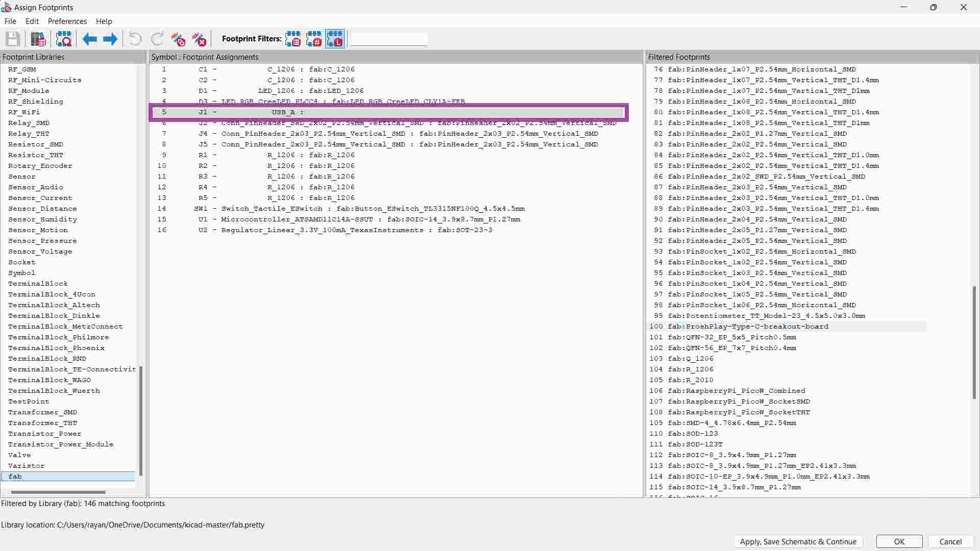Click the Undo icon

tap(135, 39)
